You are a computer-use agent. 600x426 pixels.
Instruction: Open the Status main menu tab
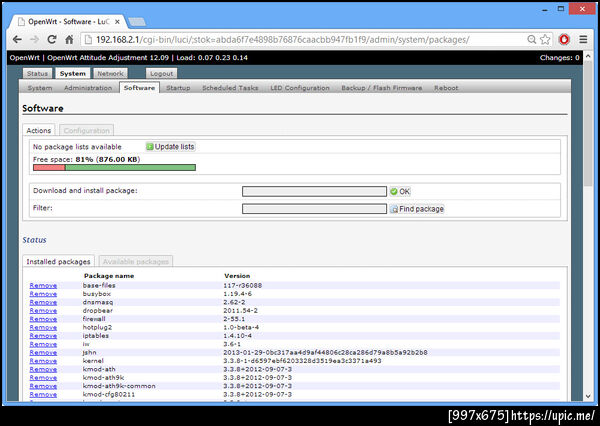(37, 73)
